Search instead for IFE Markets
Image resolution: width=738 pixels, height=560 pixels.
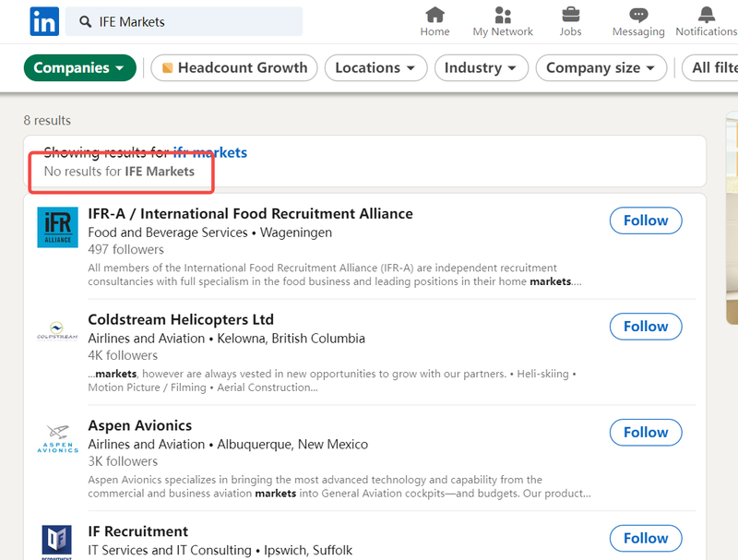point(160,172)
